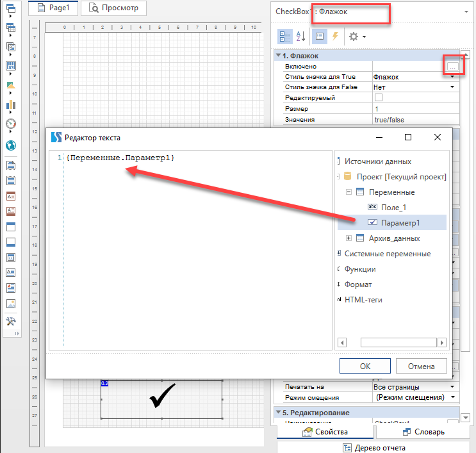Image resolution: width=476 pixels, height=453 pixels.
Task: Switch to the Просмотр tab
Action: (x=114, y=8)
